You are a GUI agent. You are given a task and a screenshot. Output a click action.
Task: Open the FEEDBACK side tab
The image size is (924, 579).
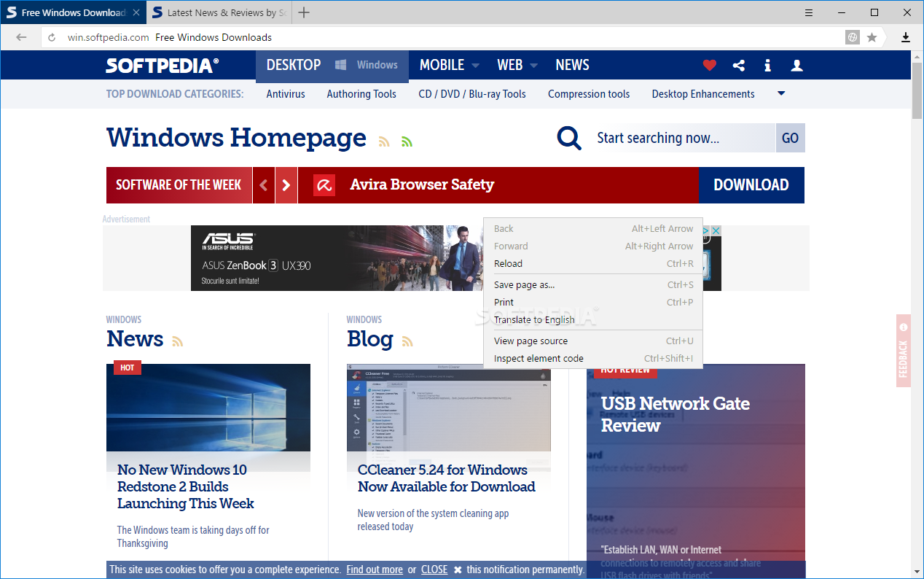point(904,351)
